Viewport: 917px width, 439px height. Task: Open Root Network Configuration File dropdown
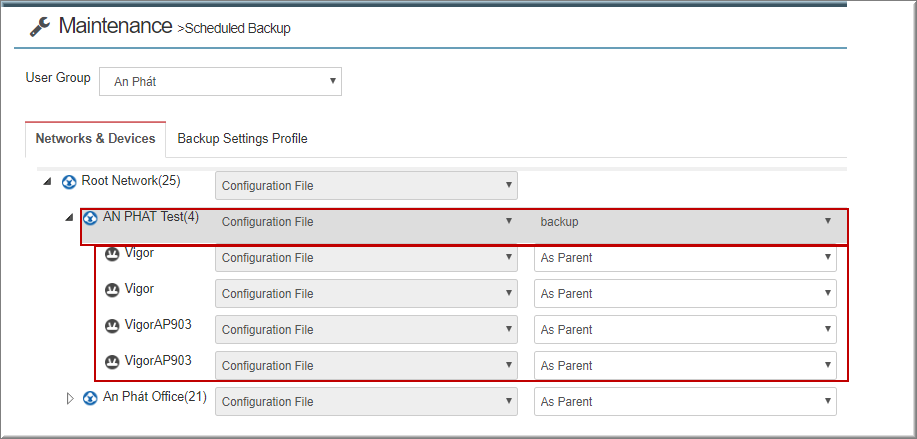tap(366, 185)
